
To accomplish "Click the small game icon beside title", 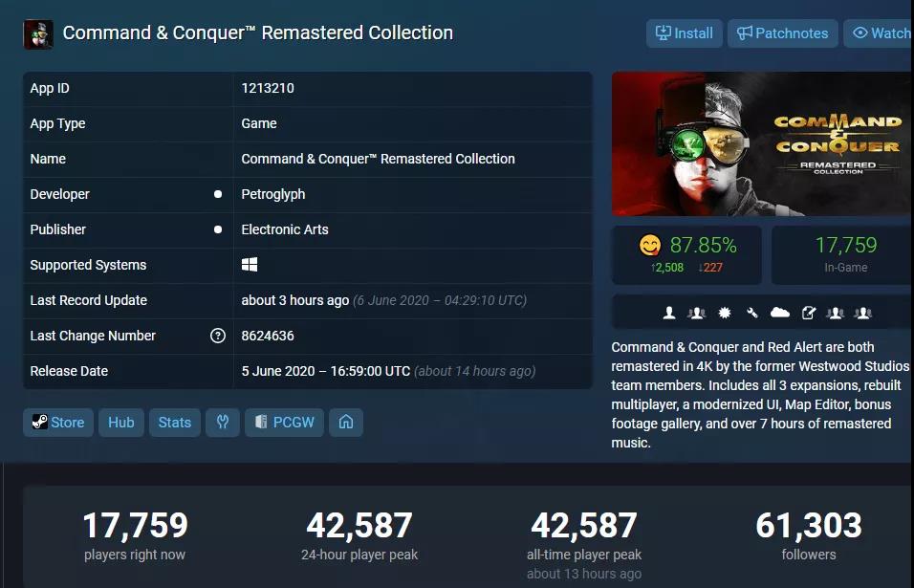I will (38, 34).
